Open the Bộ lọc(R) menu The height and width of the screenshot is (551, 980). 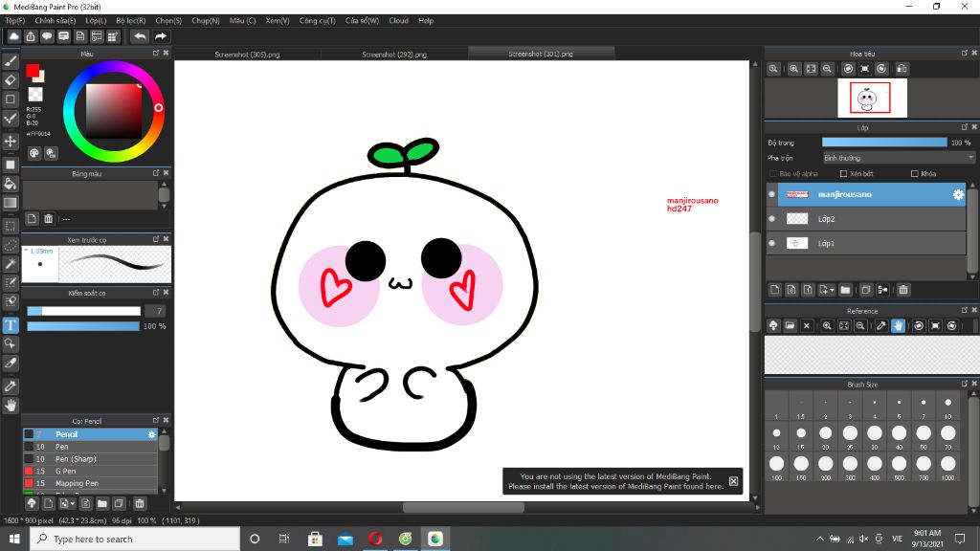click(x=130, y=20)
